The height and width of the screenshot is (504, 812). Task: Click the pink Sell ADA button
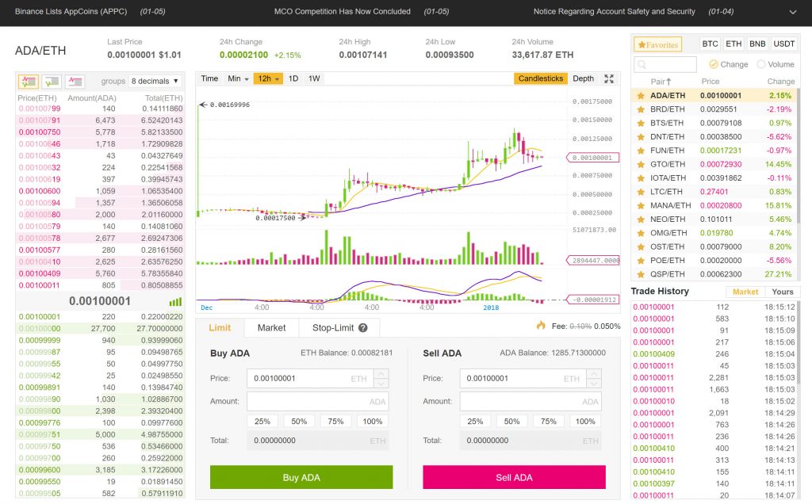pos(514,477)
